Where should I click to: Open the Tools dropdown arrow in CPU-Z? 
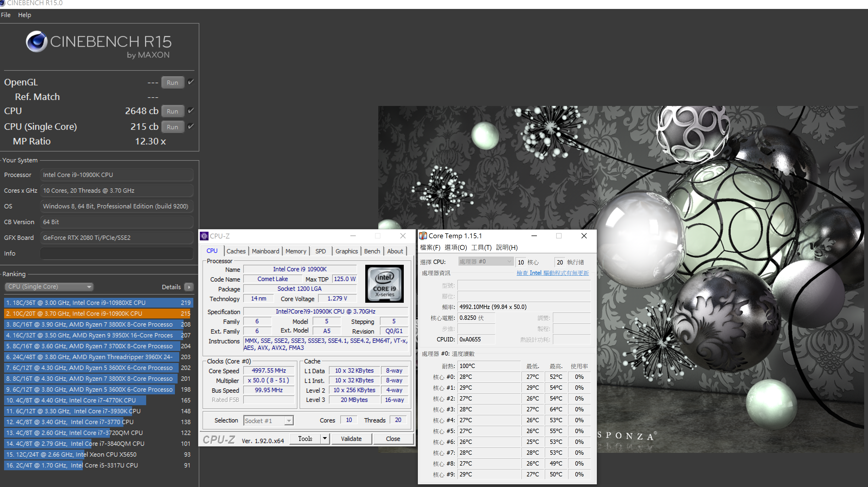point(325,438)
